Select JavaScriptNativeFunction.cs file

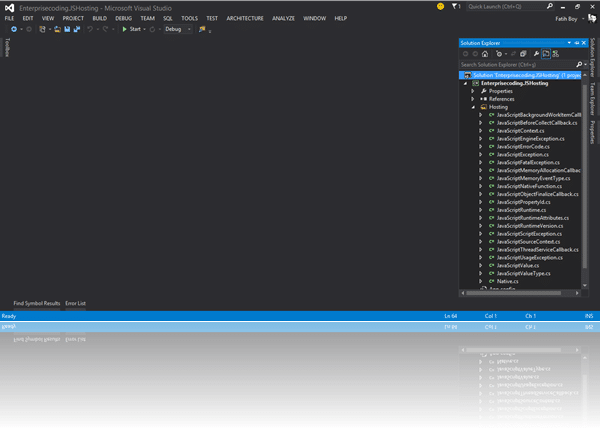[x=529, y=186]
